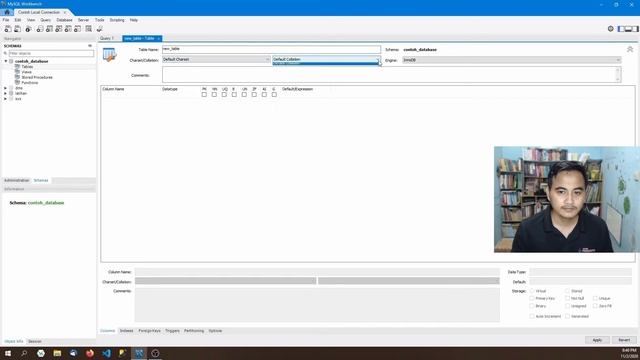Toggle the left sidebar panel icon
This screenshot has height=360, width=640.
(621, 29)
